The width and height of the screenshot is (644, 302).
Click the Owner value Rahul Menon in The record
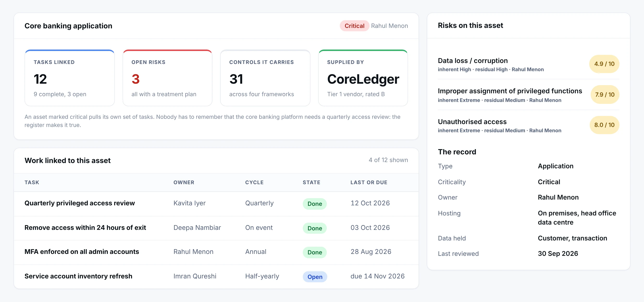tap(558, 197)
